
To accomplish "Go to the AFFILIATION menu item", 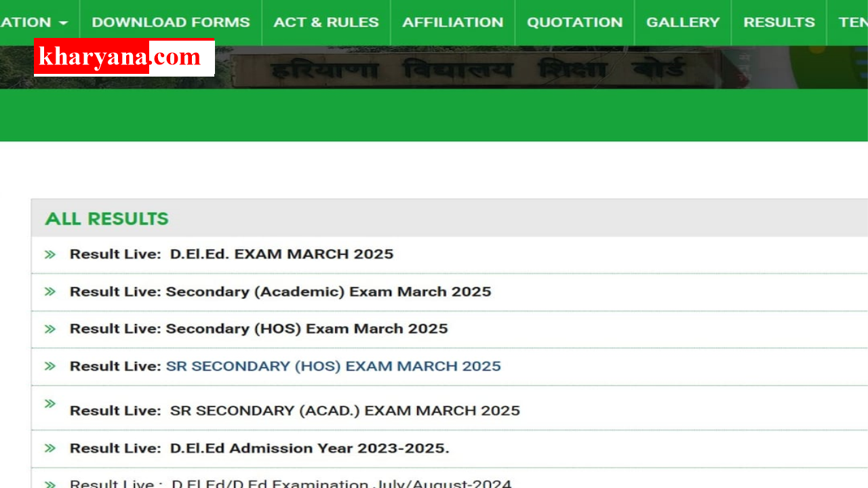I will pyautogui.click(x=453, y=22).
